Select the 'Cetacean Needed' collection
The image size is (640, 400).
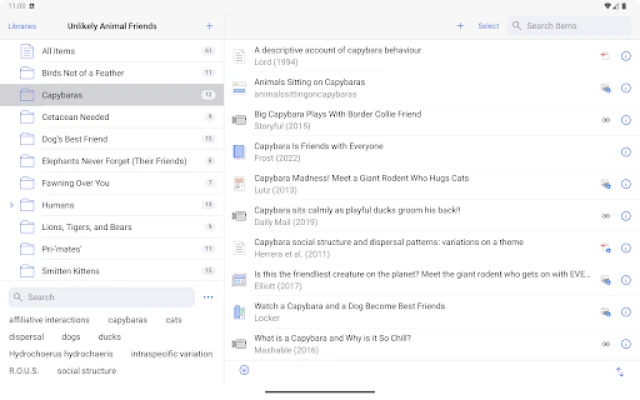tap(75, 117)
